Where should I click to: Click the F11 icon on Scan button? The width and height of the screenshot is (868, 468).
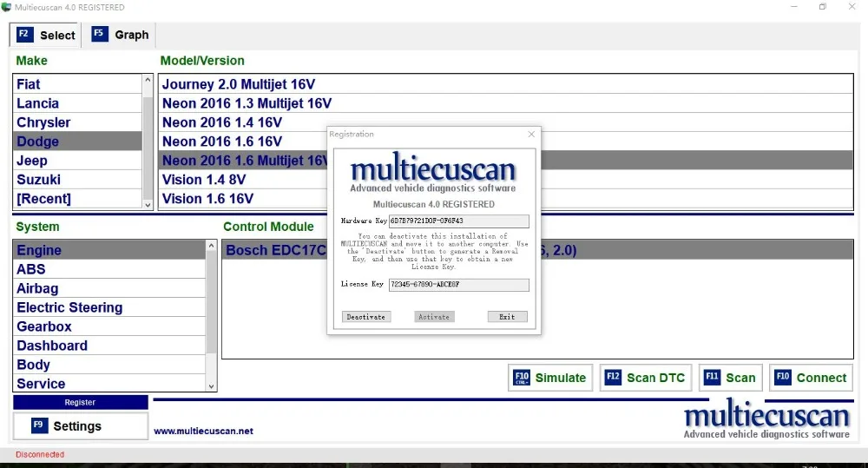click(x=712, y=377)
